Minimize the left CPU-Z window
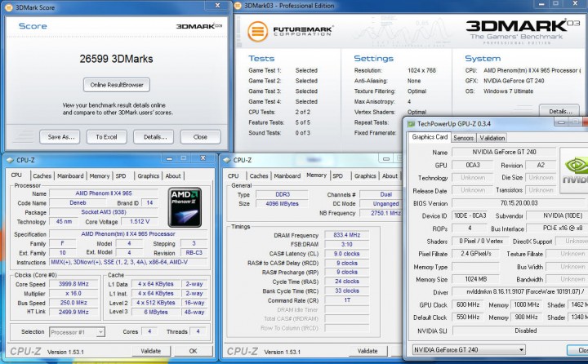The height and width of the screenshot is (364, 588). pyautogui.click(x=169, y=158)
